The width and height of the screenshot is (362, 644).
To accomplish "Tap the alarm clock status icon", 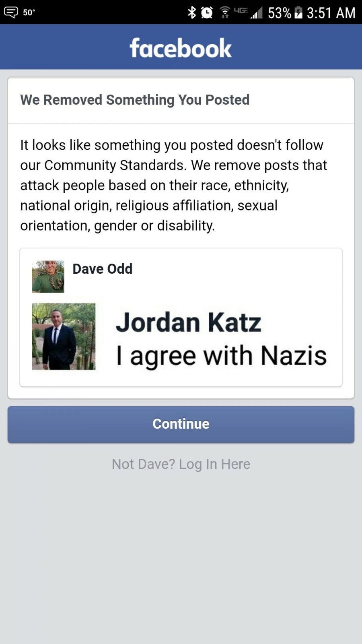I will click(x=207, y=12).
